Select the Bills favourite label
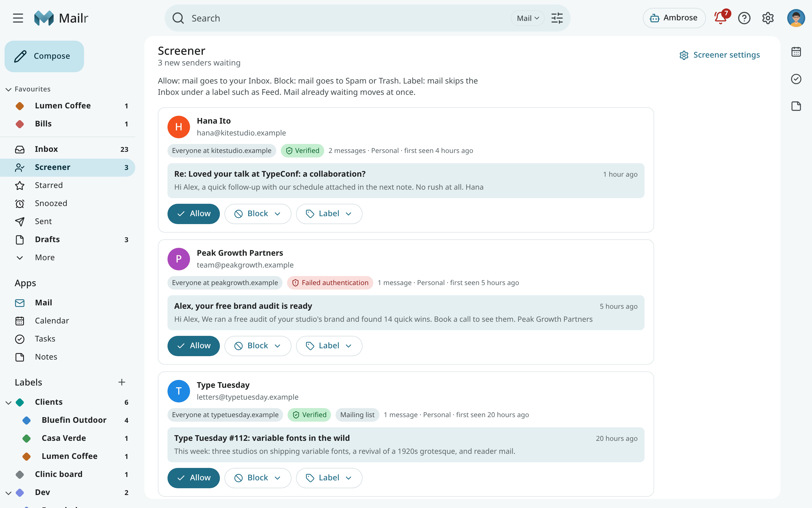 click(67, 124)
